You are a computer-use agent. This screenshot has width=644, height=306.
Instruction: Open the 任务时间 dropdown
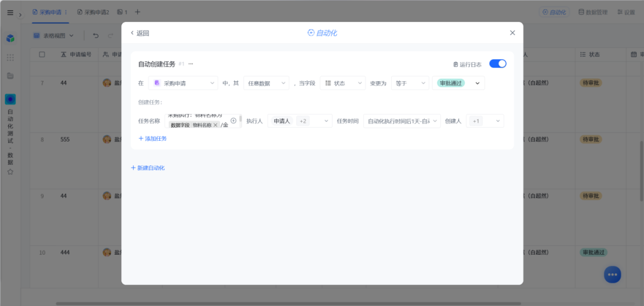pyautogui.click(x=402, y=121)
